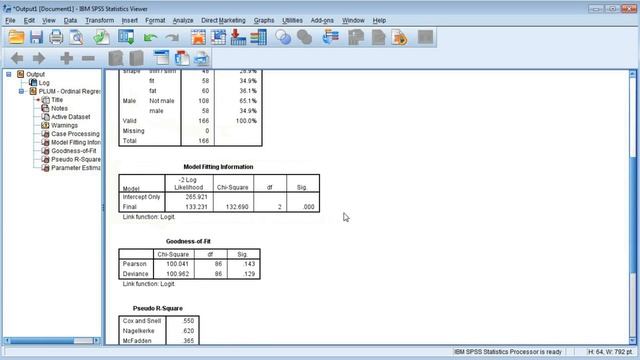Image resolution: width=640 pixels, height=360 pixels.
Task: Open the Direct Marketing menu
Action: [223, 20]
